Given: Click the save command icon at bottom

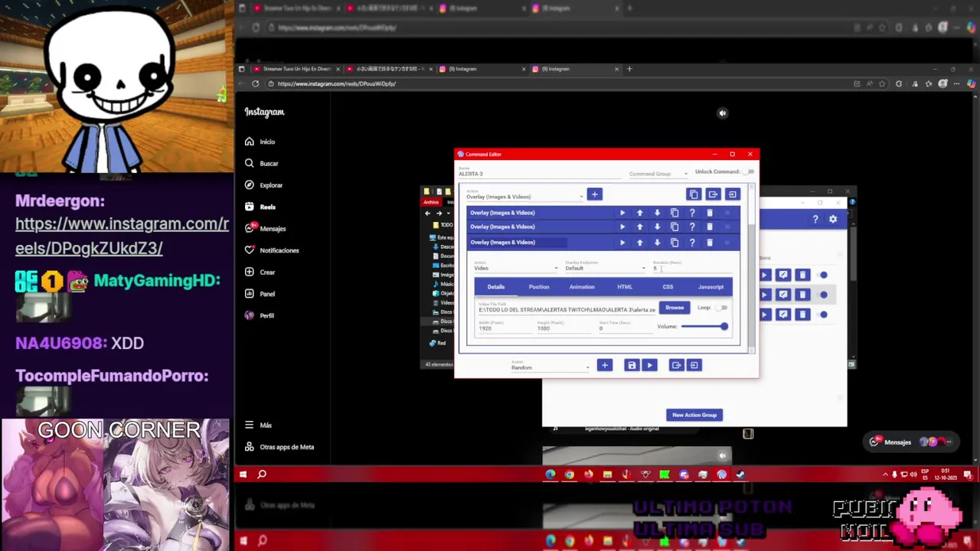Looking at the screenshot, I should coord(632,365).
